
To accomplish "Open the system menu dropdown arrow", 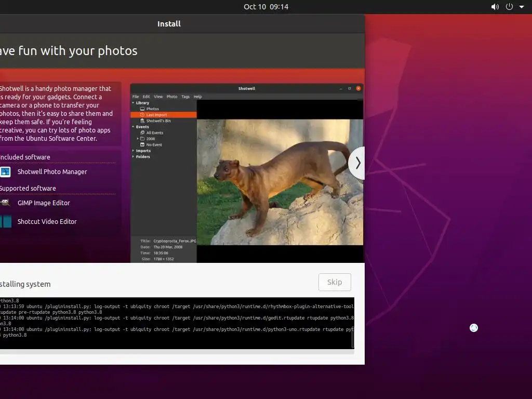I will 522,7.
